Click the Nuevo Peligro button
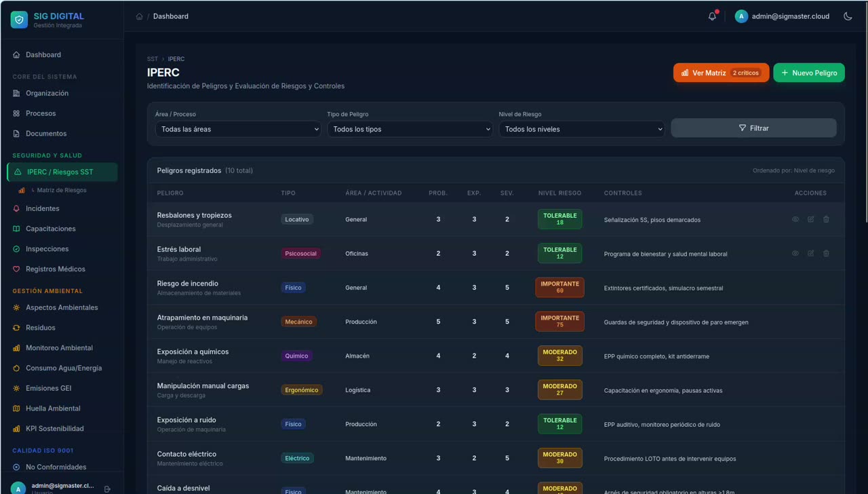Image resolution: width=868 pixels, height=494 pixels. click(809, 73)
